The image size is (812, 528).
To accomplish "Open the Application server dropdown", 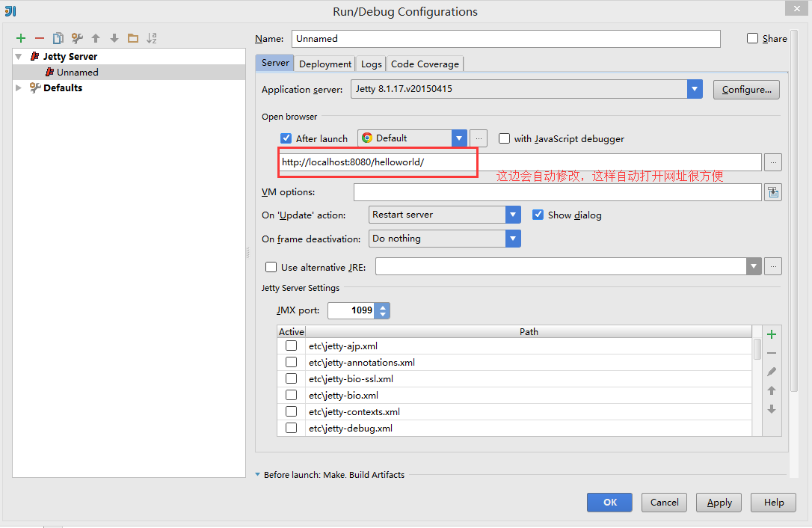I will coord(695,89).
